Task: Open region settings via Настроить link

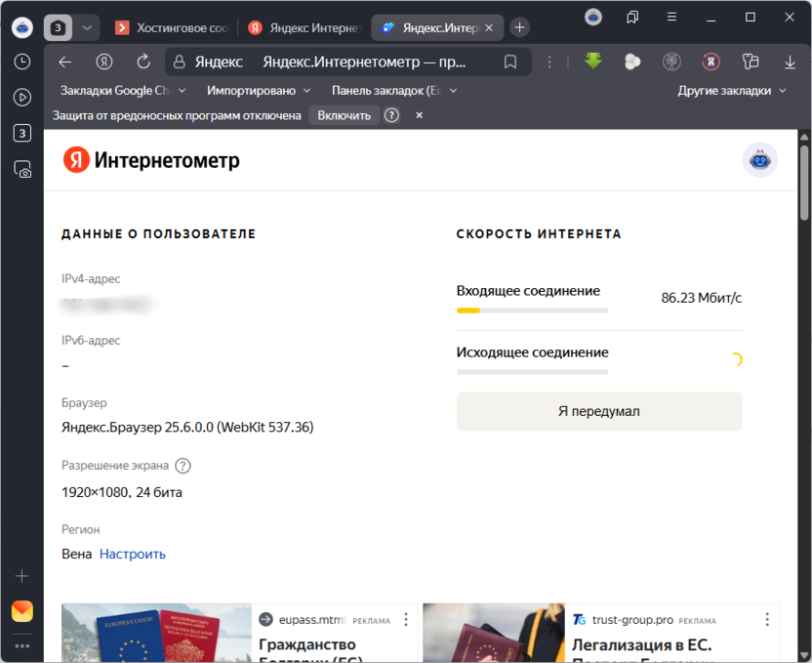Action: [132, 554]
